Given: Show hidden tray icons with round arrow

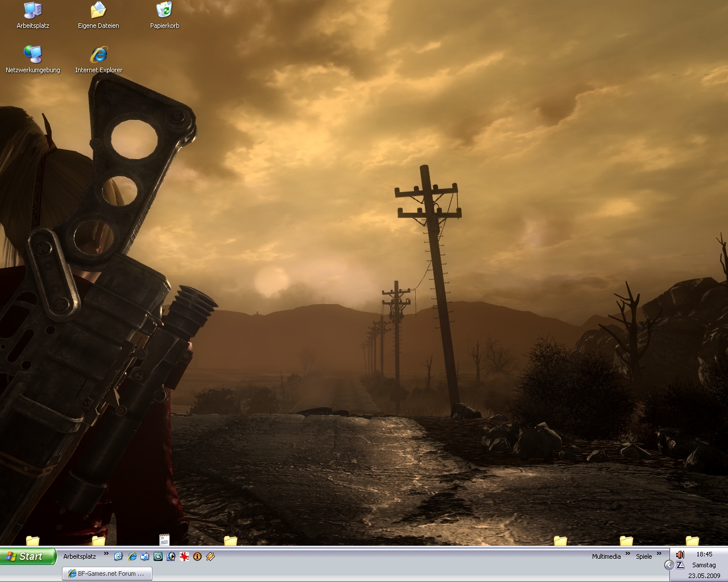Looking at the screenshot, I should point(669,565).
